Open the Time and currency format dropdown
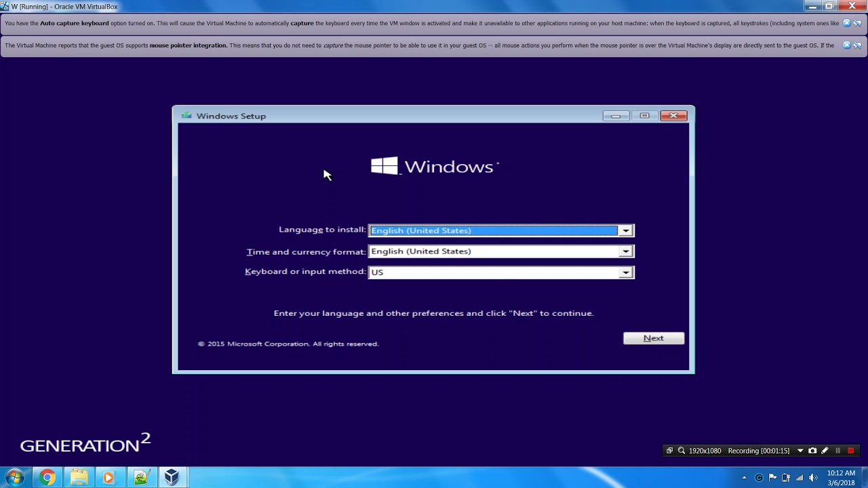 (x=501, y=251)
